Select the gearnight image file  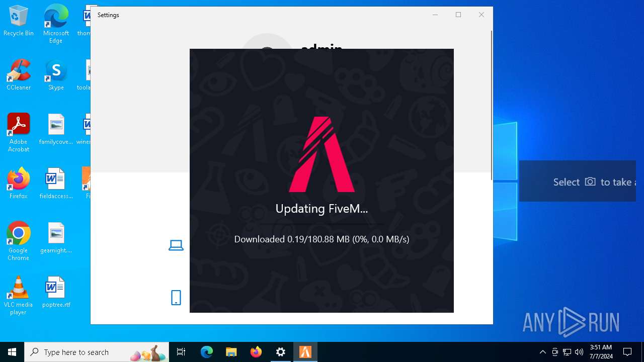tap(56, 238)
